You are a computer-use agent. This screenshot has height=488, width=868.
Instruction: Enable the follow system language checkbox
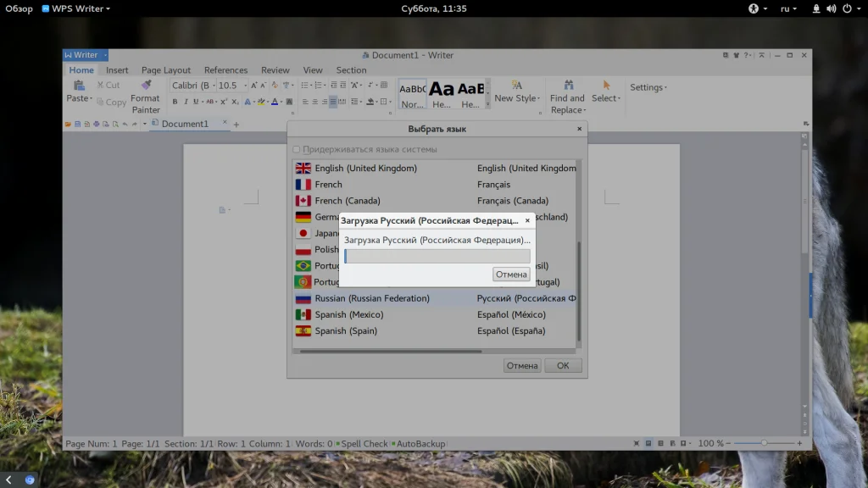pyautogui.click(x=297, y=150)
